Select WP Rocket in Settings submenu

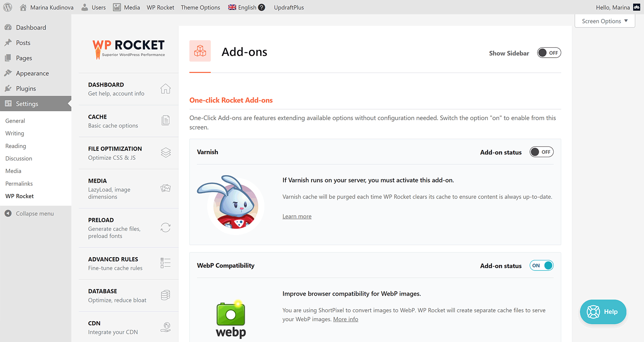click(20, 196)
